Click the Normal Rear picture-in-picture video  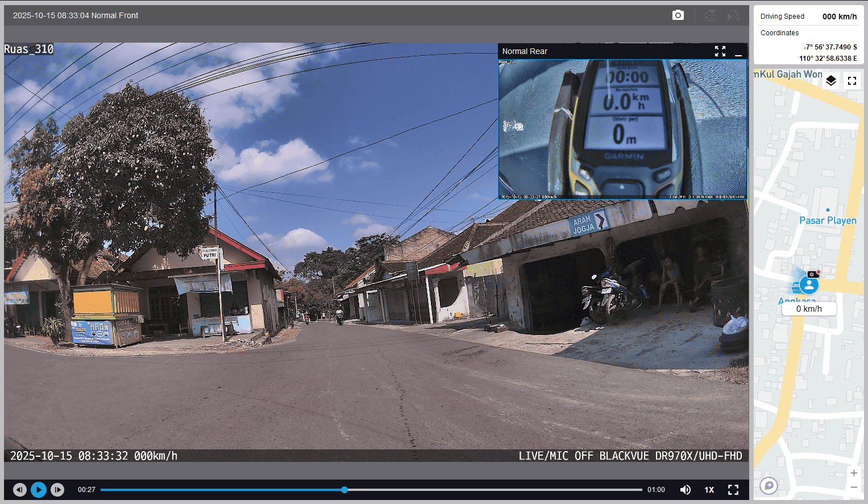(x=622, y=129)
